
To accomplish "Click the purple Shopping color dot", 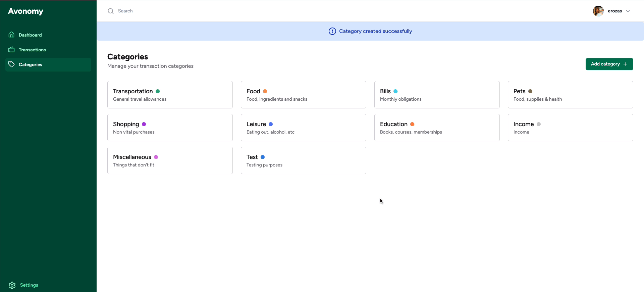I will pyautogui.click(x=144, y=124).
